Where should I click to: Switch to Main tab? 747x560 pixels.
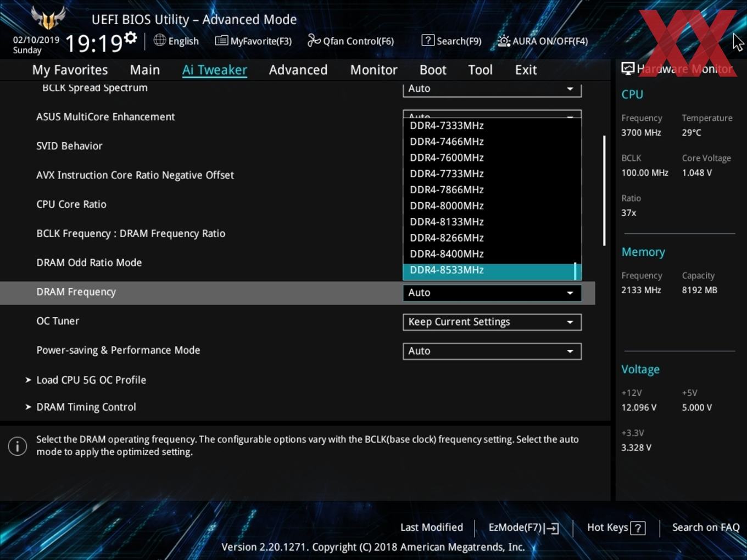point(145,70)
